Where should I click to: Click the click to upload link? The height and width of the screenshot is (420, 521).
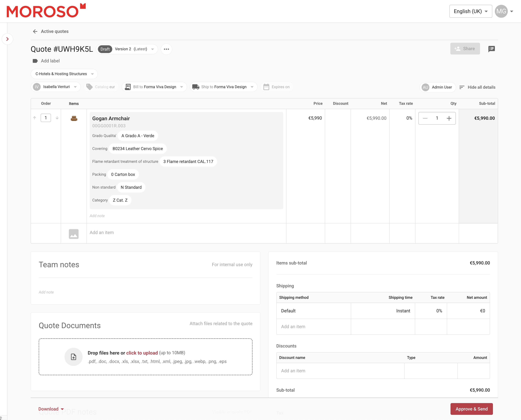(142, 353)
